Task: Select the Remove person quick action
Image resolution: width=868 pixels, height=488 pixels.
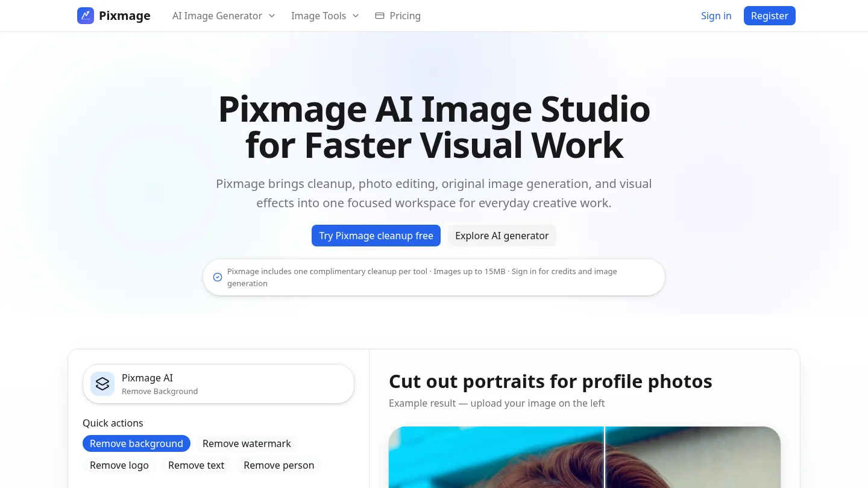Action: tap(279, 465)
